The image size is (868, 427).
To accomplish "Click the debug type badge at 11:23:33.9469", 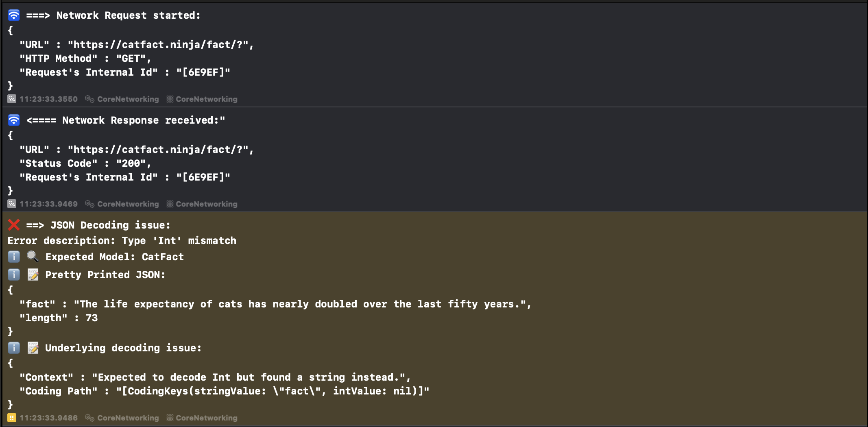I will pyautogui.click(x=12, y=204).
